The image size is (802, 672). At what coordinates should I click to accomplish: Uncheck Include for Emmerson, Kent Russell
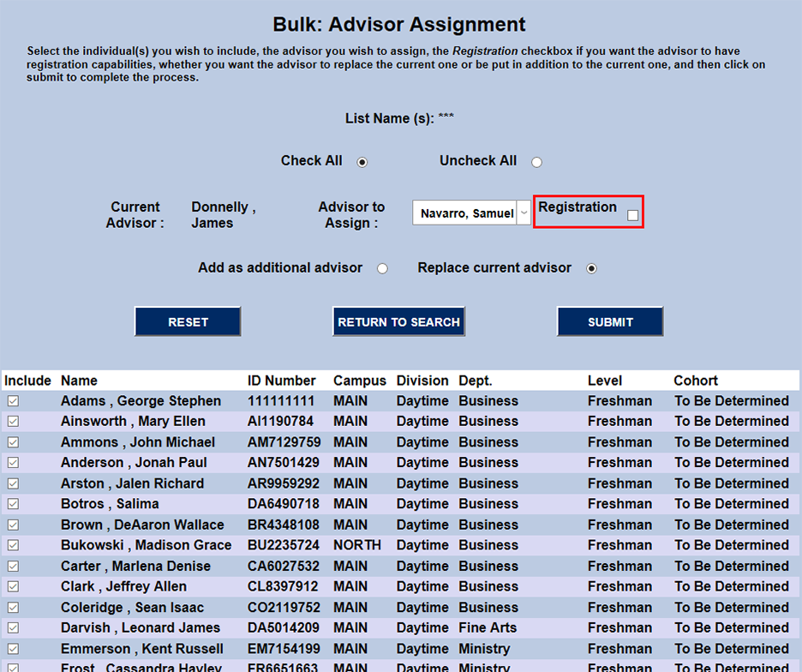tap(12, 649)
